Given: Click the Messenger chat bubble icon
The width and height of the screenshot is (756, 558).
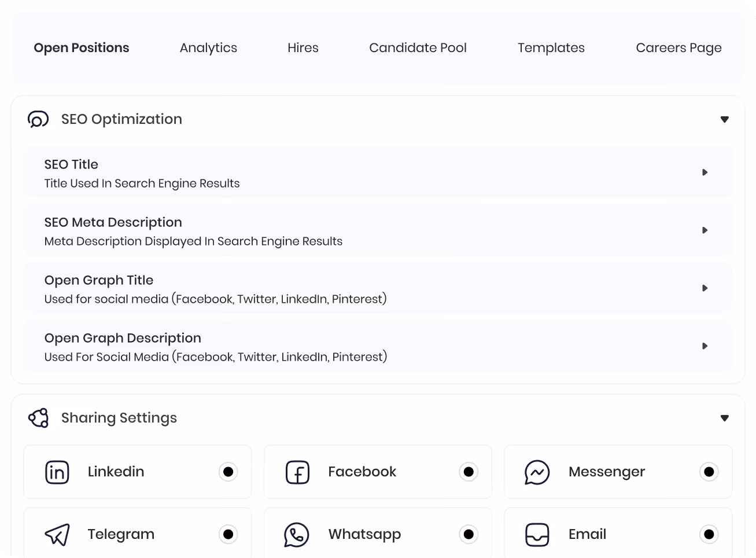Looking at the screenshot, I should 537,472.
